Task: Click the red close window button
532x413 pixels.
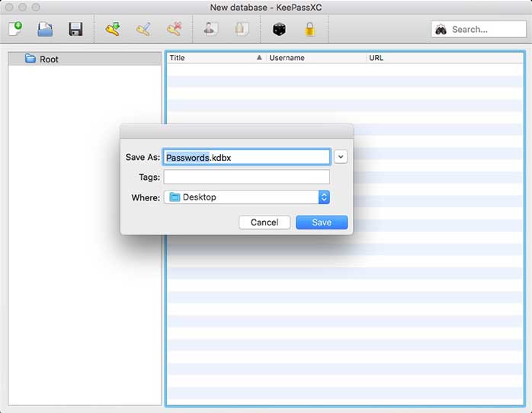Action: tap(9, 7)
